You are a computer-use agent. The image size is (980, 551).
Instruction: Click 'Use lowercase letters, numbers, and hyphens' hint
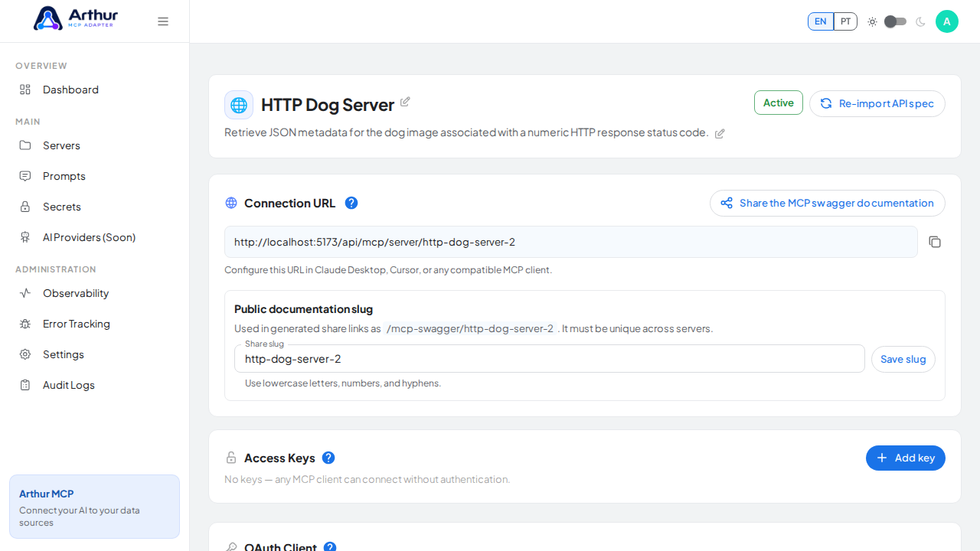[343, 383]
